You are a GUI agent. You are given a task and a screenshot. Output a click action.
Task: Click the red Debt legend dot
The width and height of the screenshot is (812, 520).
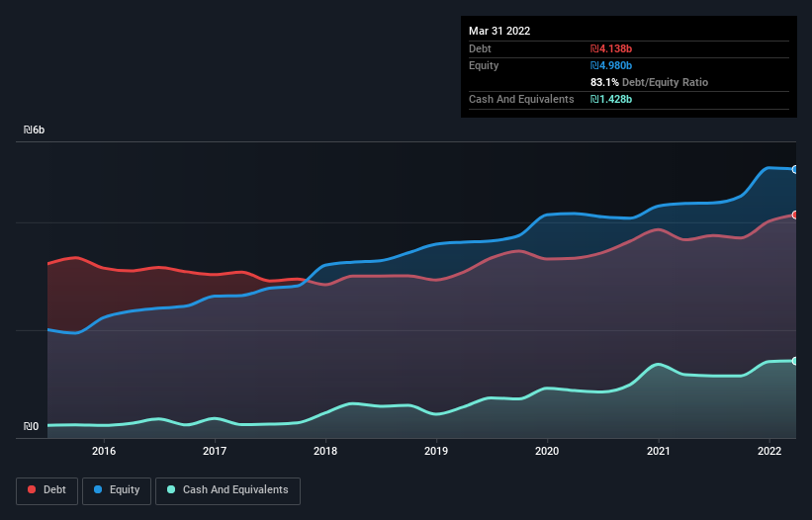point(32,489)
